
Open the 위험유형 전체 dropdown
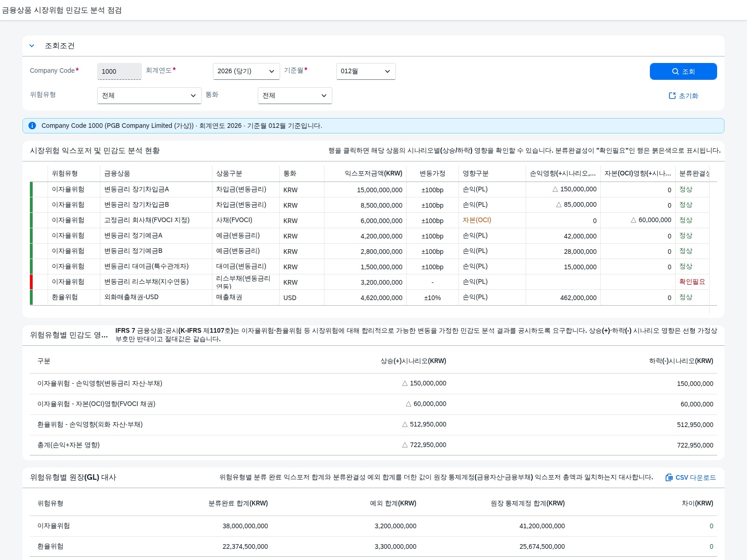coord(149,96)
